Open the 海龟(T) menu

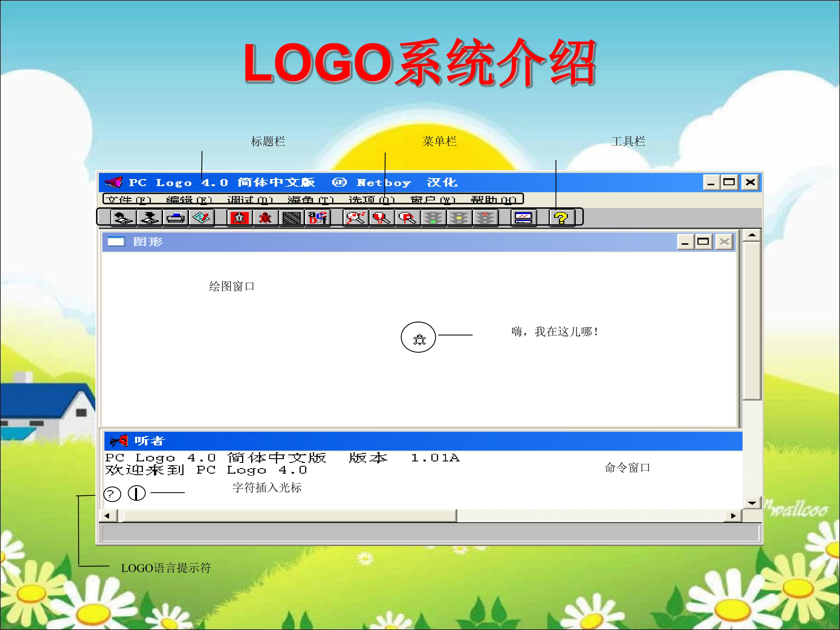[x=310, y=199]
